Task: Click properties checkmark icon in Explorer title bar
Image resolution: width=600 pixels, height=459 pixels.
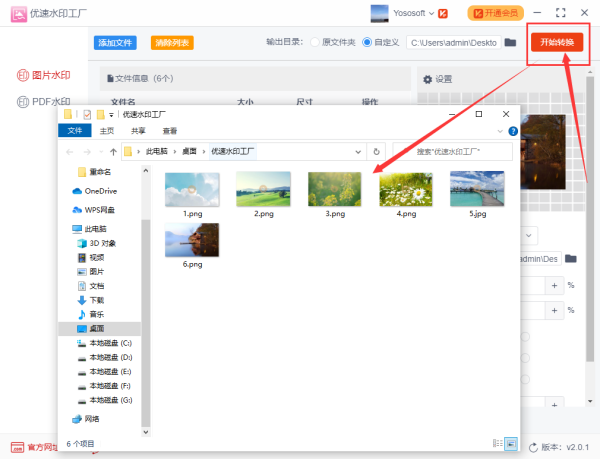Action: click(x=87, y=114)
